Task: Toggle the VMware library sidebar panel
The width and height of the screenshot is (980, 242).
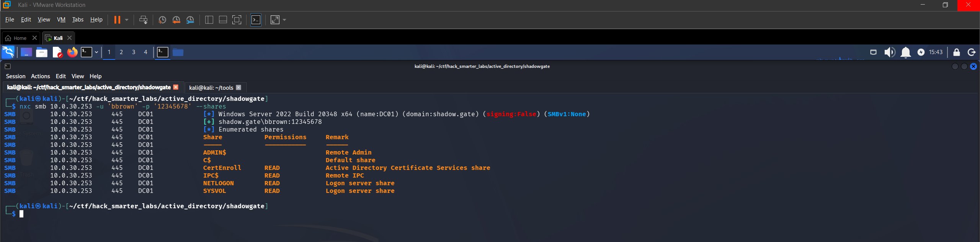Action: coord(209,20)
